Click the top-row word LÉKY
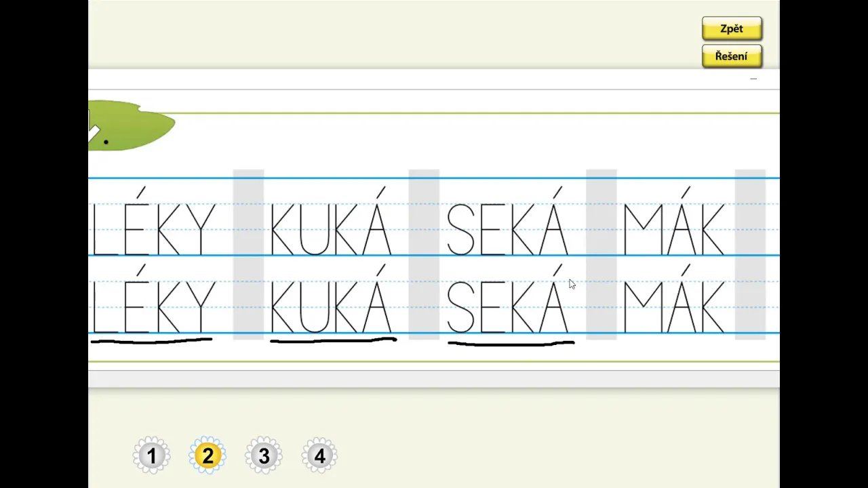 pos(154,221)
